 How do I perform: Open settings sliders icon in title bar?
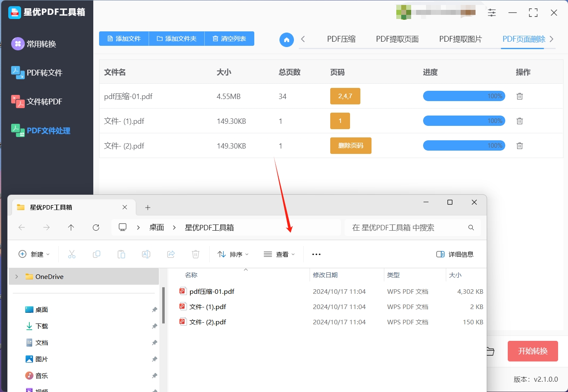click(492, 13)
